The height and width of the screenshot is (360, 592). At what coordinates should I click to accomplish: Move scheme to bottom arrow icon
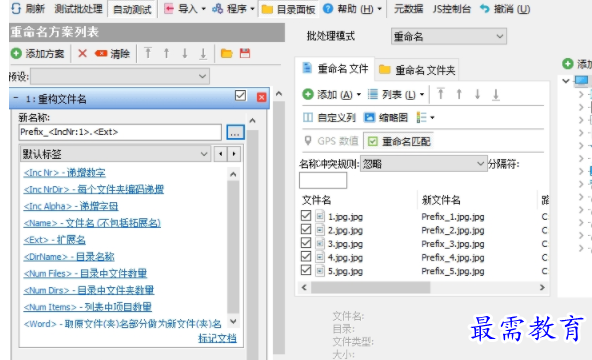pos(203,53)
